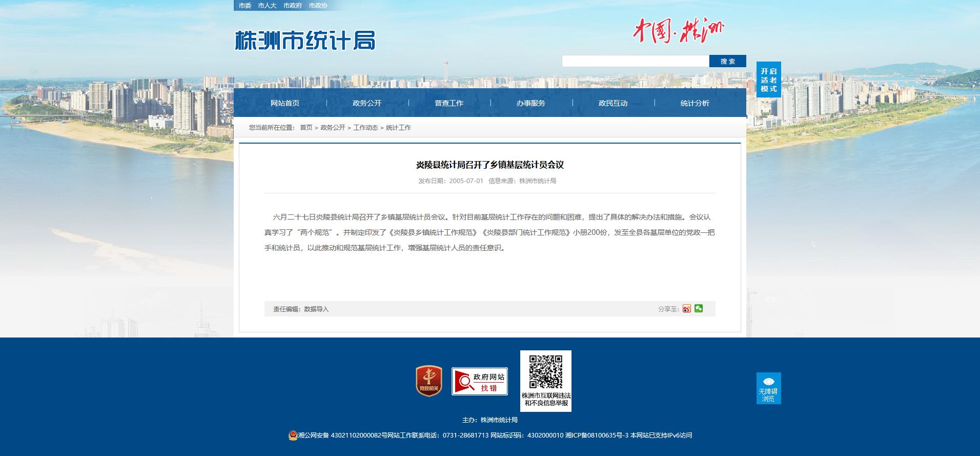Open the 政府网站找错 error report icon
The width and height of the screenshot is (980, 456).
click(479, 381)
